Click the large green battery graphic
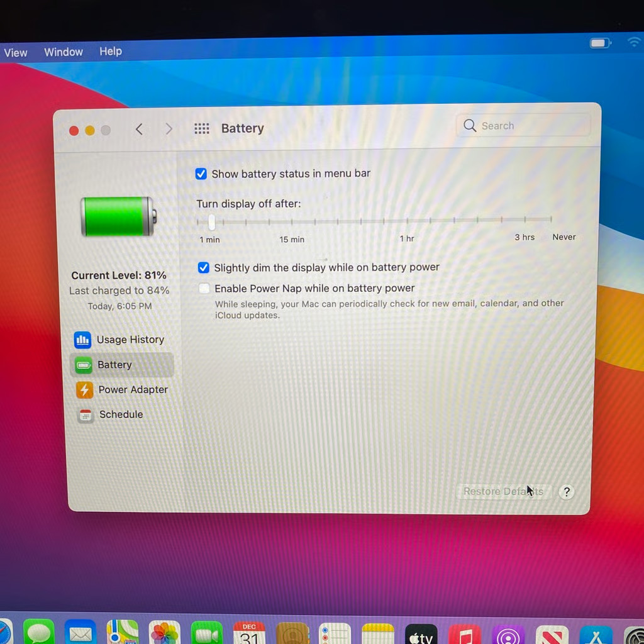 point(119,216)
